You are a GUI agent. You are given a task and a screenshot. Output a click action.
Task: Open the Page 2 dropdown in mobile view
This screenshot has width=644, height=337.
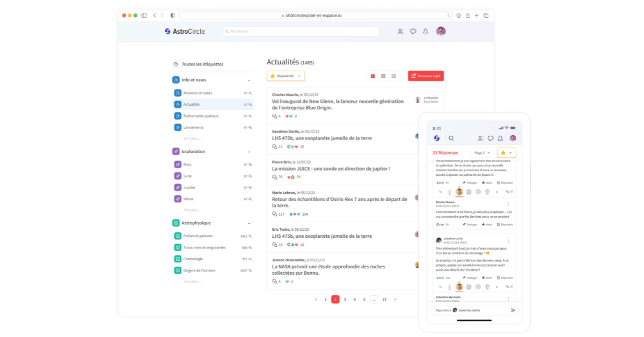point(482,153)
